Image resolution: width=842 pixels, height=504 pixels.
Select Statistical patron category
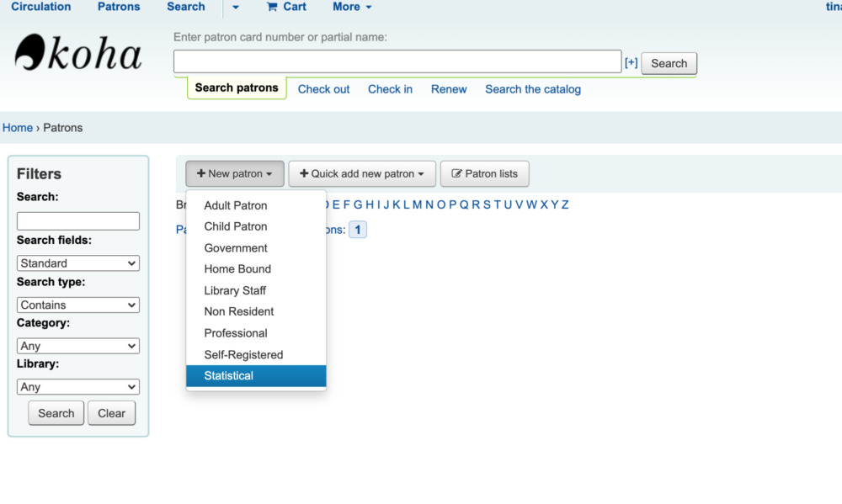(256, 376)
